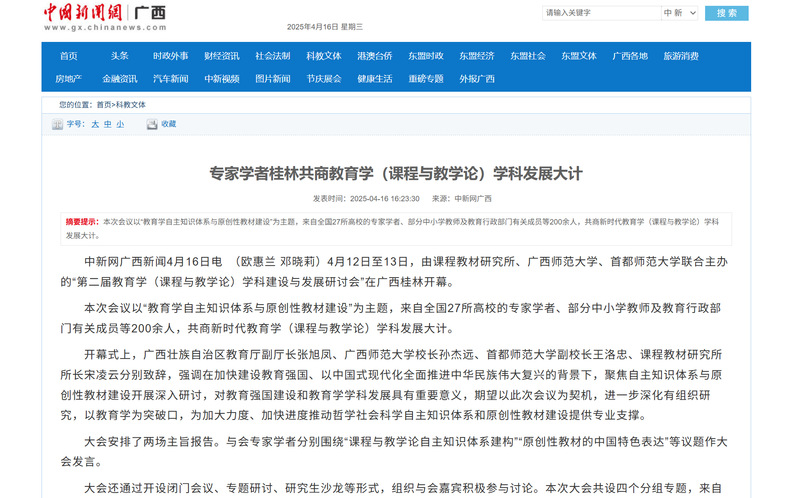
Task: Click the publish time 2025-04-16 16:23:30
Action: click(x=385, y=199)
